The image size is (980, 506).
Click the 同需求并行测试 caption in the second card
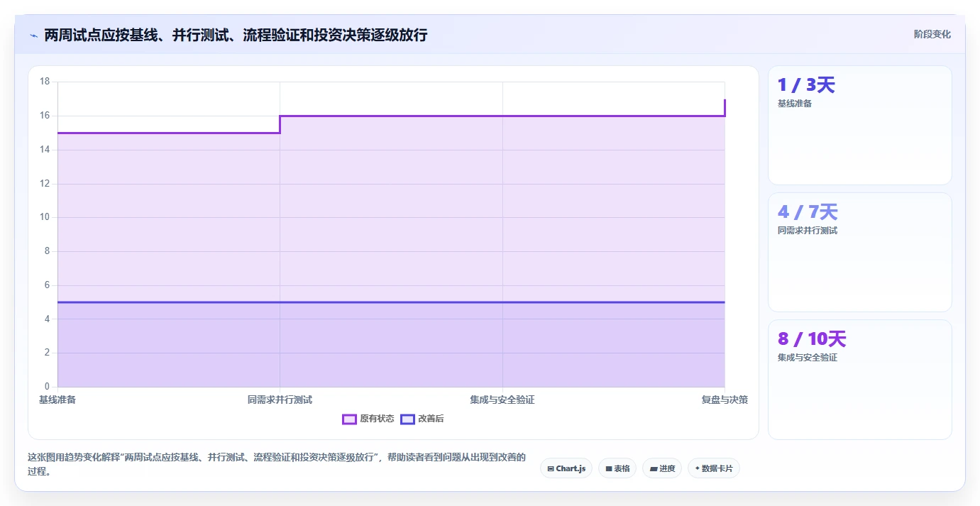(x=808, y=231)
